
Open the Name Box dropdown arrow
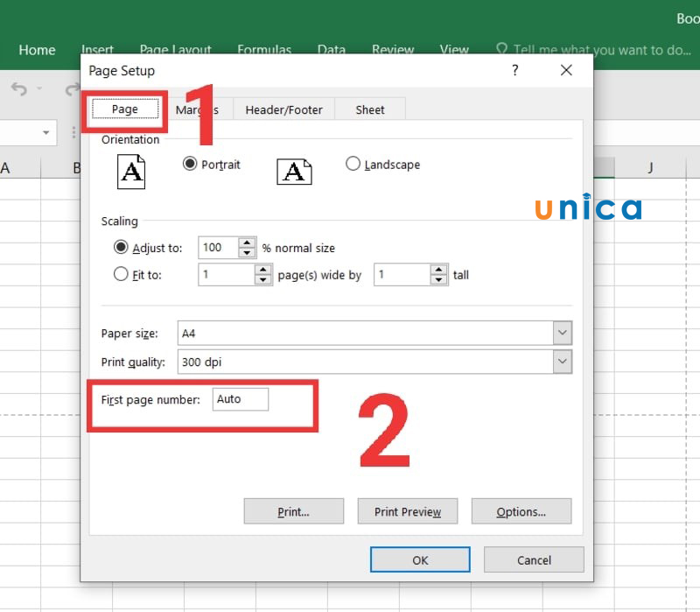(45, 132)
